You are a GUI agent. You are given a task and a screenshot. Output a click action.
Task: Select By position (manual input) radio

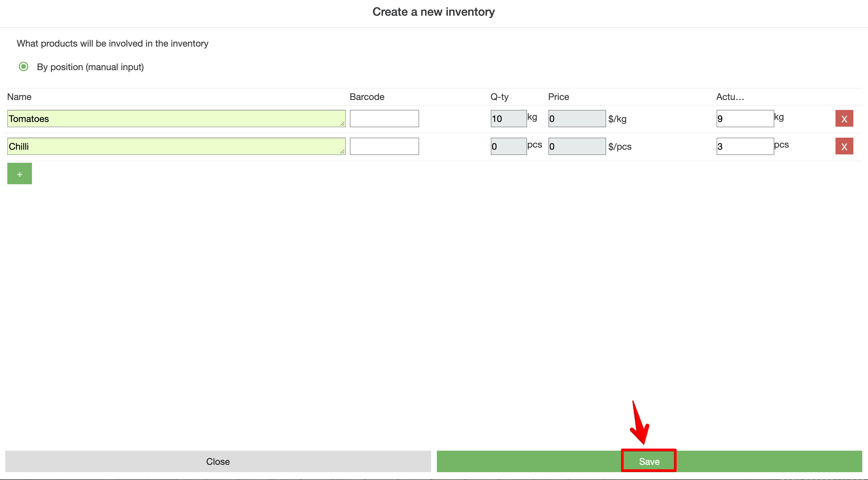coord(24,67)
